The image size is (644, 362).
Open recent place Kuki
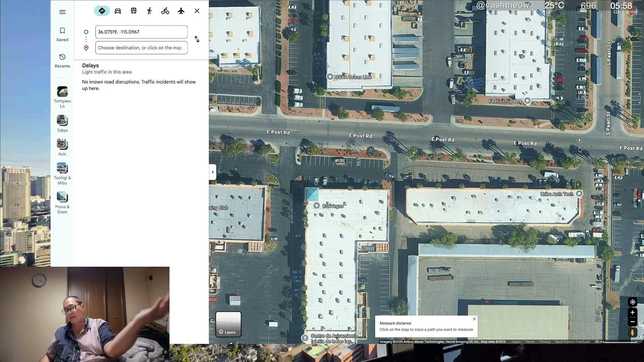pos(62,147)
